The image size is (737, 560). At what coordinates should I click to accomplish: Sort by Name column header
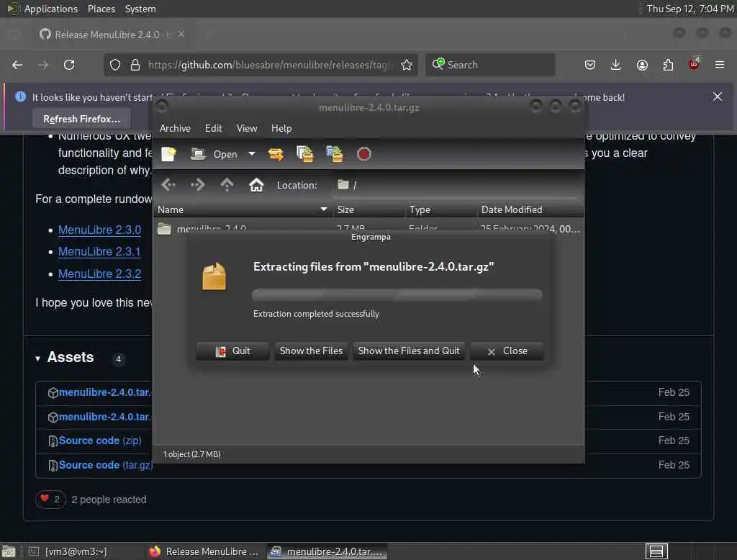[x=243, y=209]
